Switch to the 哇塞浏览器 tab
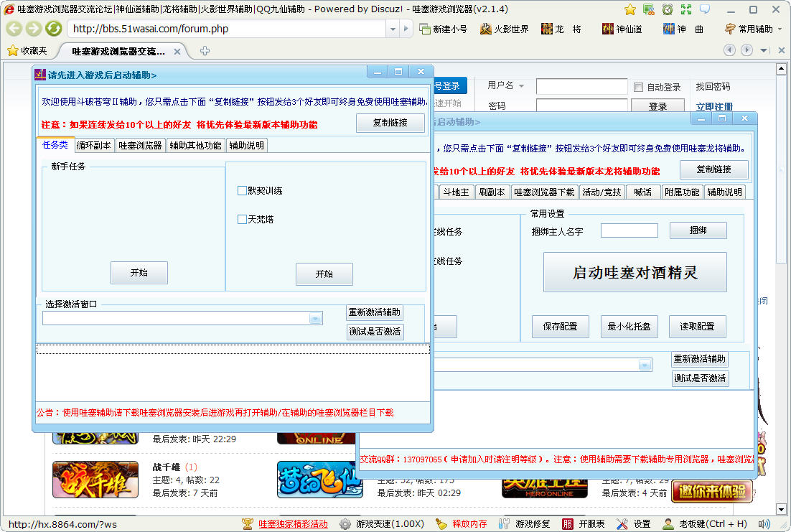Image resolution: width=791 pixels, height=532 pixels. pos(140,145)
